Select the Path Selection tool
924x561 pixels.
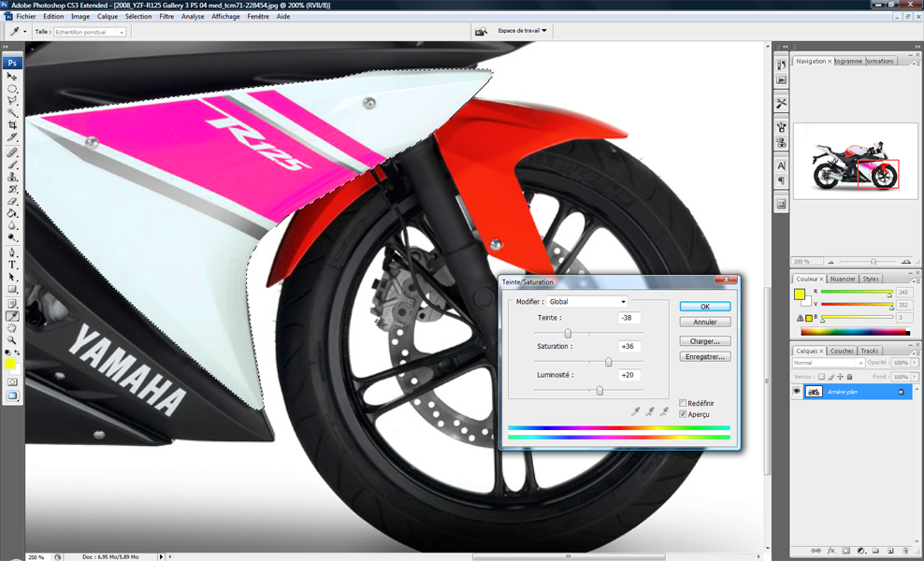pos(12,277)
